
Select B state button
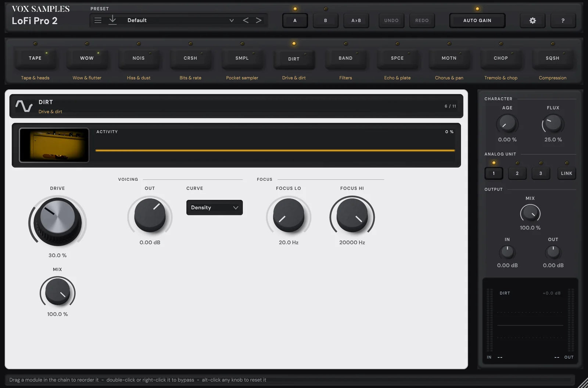(326, 21)
